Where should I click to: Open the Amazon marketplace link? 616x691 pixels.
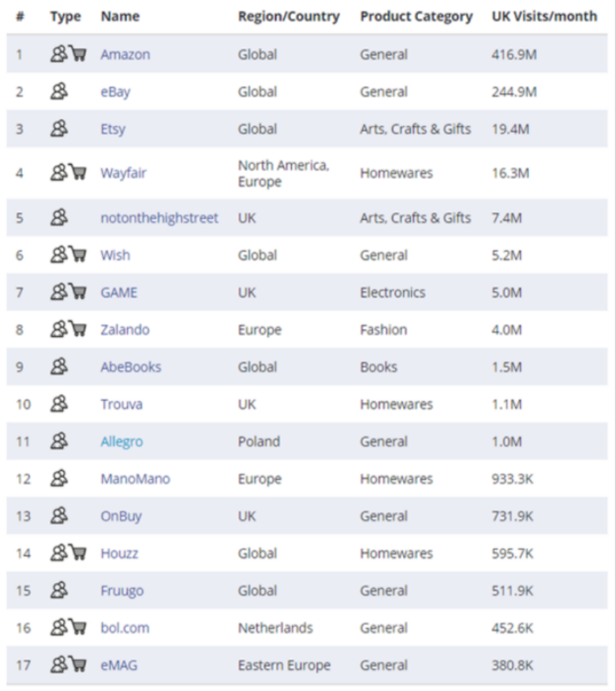click(x=125, y=55)
